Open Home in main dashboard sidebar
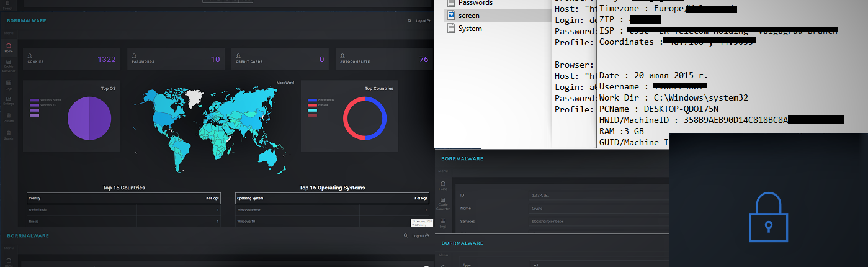 [x=9, y=48]
